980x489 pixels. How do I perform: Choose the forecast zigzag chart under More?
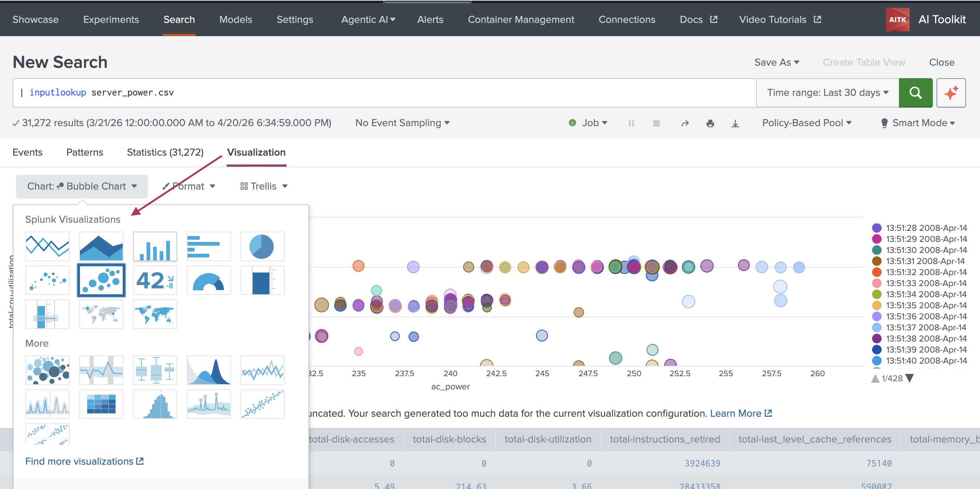262,370
